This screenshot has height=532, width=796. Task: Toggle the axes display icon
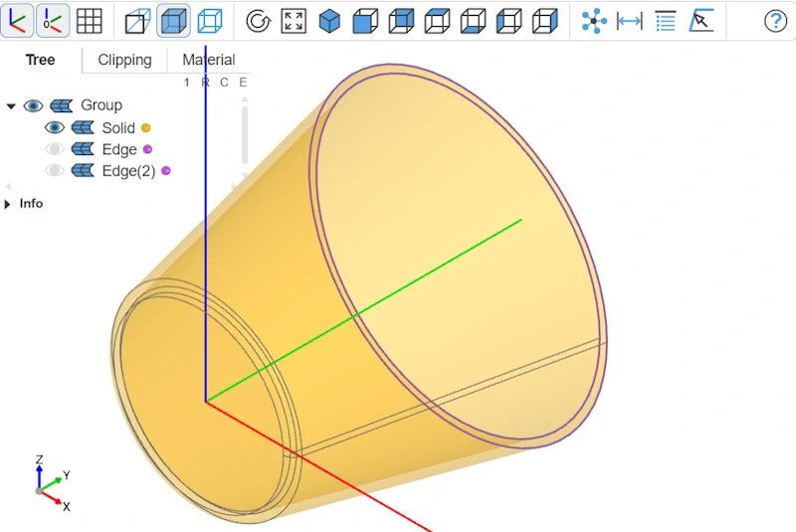[x=18, y=20]
